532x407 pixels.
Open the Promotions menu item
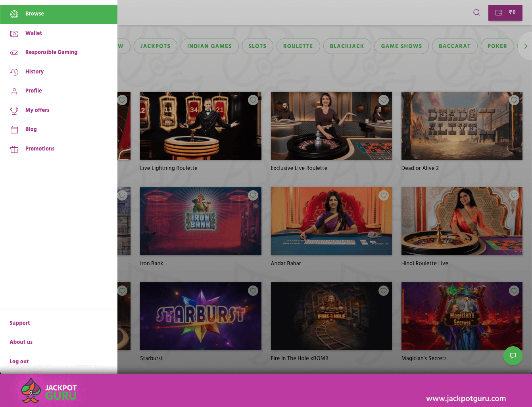59,149
